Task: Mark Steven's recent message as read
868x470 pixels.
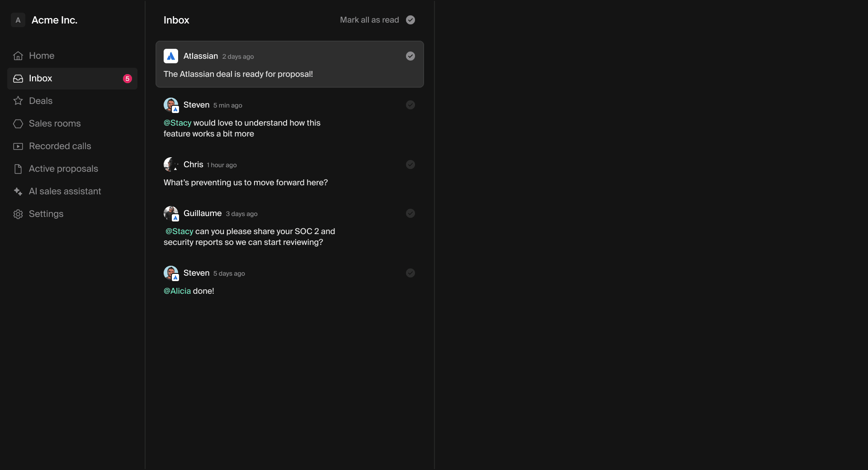Action: (x=410, y=105)
